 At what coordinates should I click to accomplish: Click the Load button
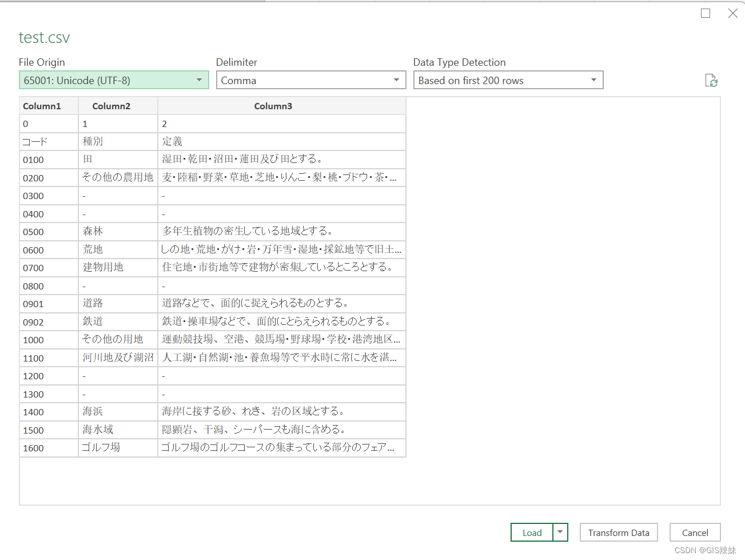pos(532,533)
